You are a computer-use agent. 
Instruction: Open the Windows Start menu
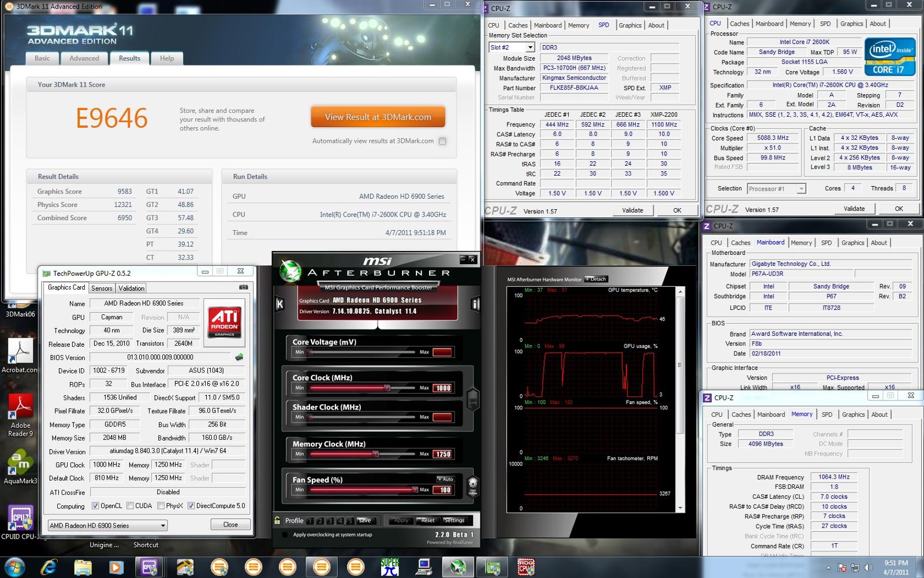(14, 567)
